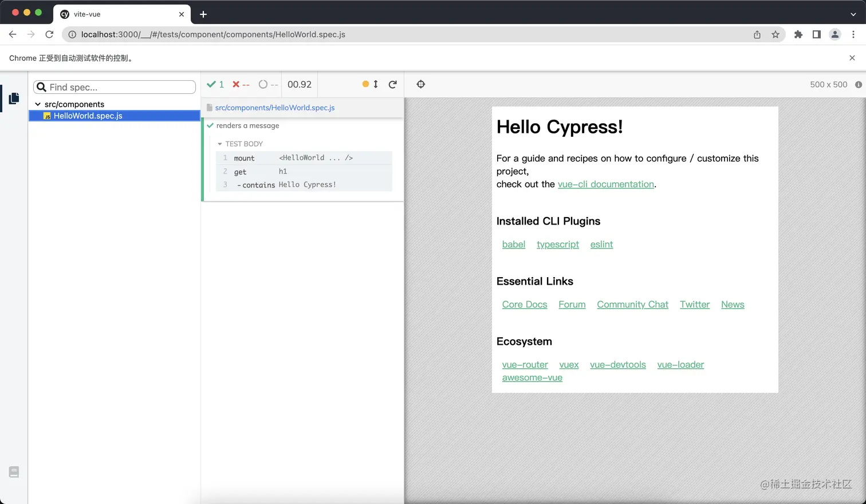Open the vuex link
The width and height of the screenshot is (866, 504).
(569, 364)
